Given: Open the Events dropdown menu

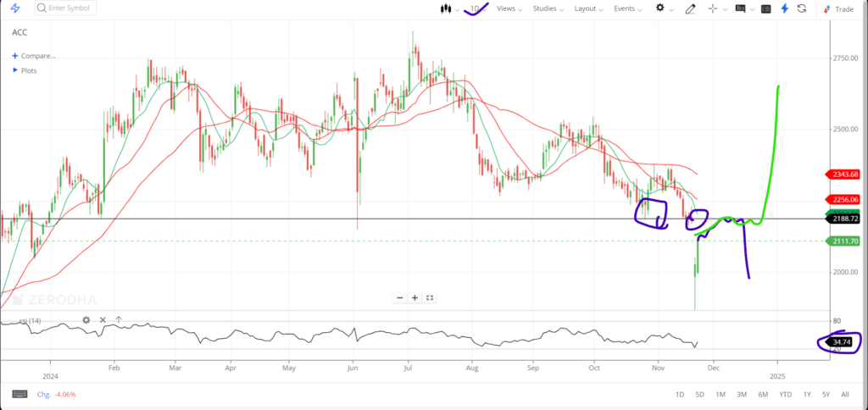Looking at the screenshot, I should tap(628, 8).
